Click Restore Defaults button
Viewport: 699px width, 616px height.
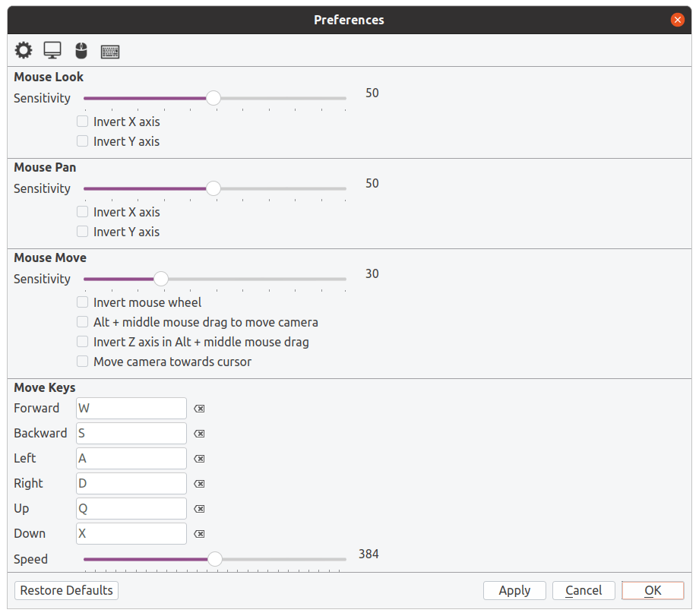66,591
